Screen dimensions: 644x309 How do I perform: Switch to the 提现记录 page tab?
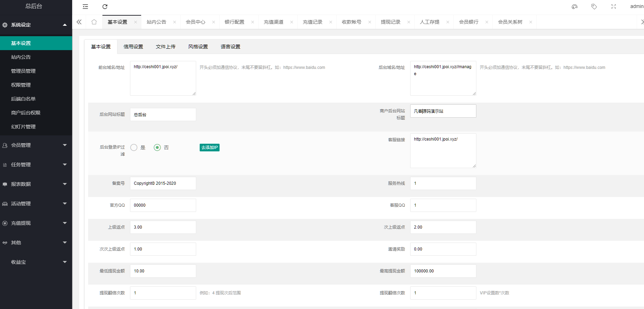click(391, 22)
